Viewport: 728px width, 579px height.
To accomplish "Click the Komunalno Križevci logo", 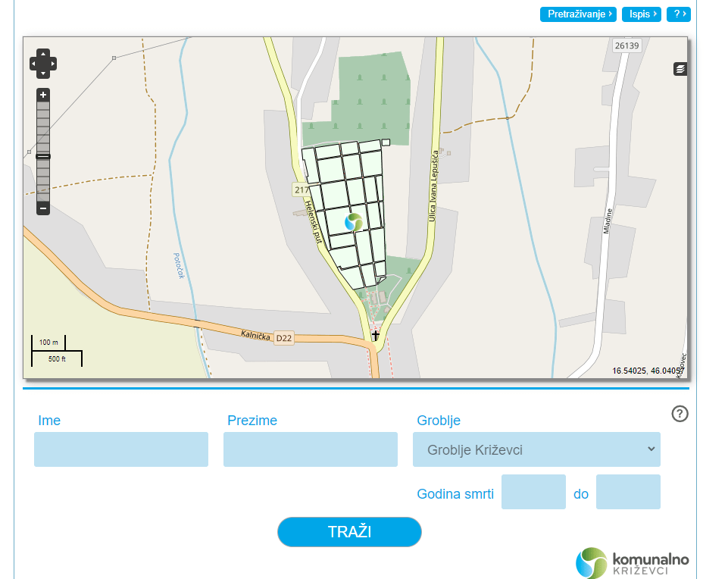I will click(633, 563).
